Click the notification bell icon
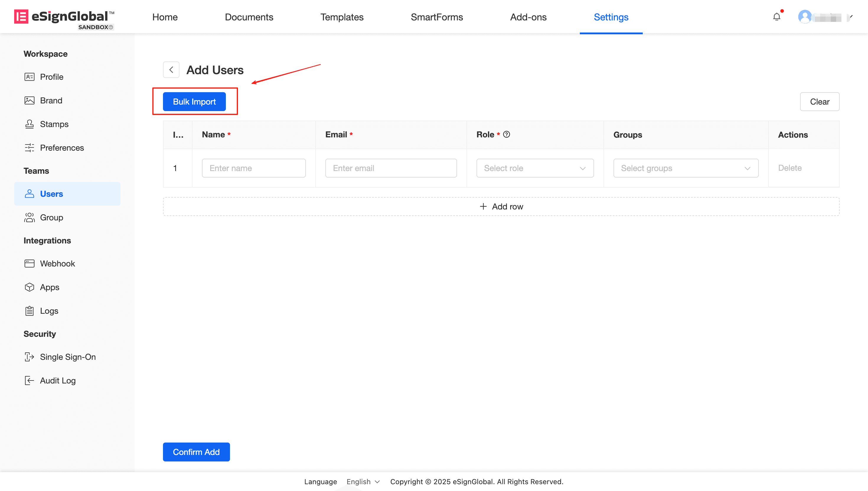The height and width of the screenshot is (491, 868). click(x=776, y=17)
